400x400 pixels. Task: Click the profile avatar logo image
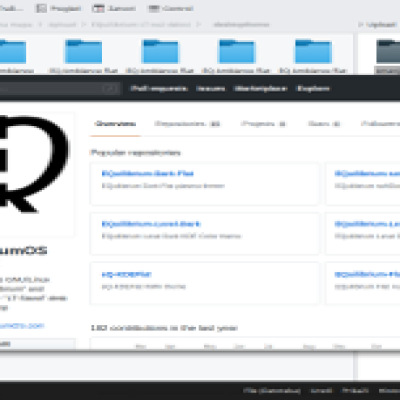pyautogui.click(x=37, y=174)
